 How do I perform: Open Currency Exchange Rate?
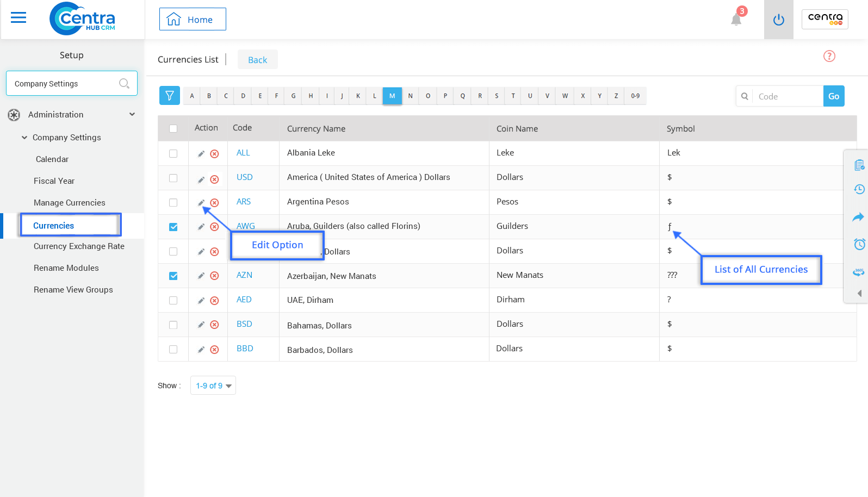click(x=79, y=246)
